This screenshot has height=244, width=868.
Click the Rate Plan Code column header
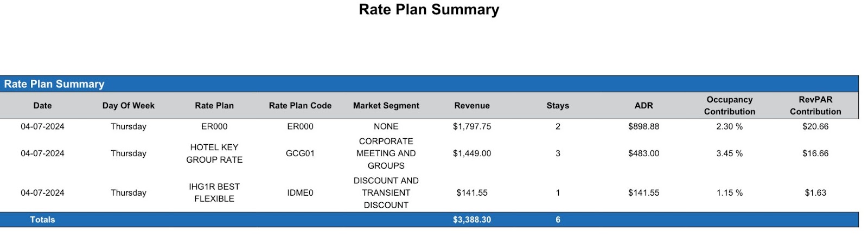300,106
